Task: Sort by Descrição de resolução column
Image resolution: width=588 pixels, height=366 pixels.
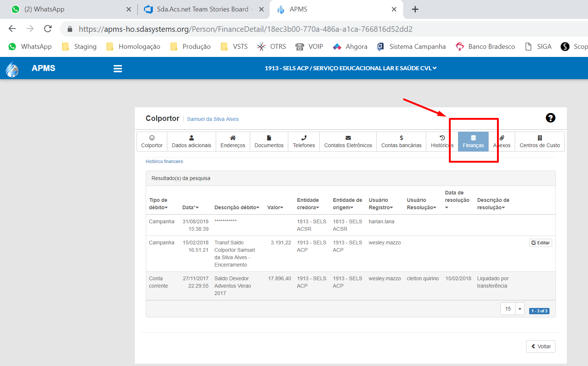Action: pyautogui.click(x=493, y=204)
